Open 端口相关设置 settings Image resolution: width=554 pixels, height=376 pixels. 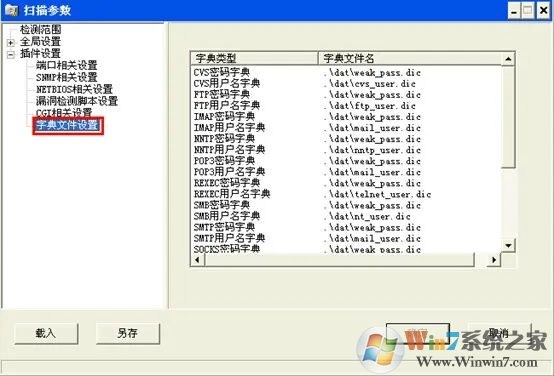(x=67, y=65)
